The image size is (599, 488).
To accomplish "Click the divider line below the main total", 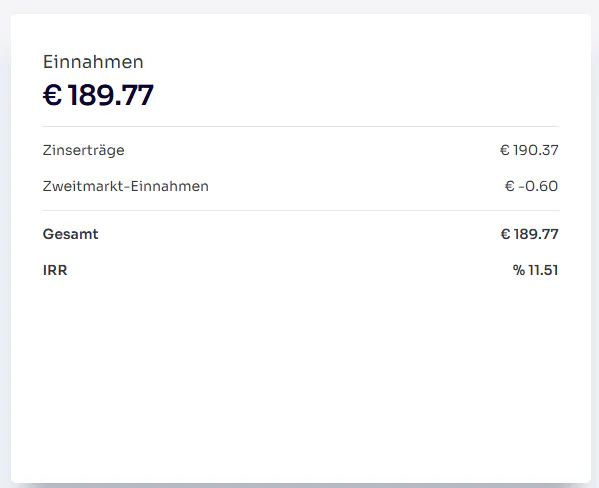I will point(301,126).
